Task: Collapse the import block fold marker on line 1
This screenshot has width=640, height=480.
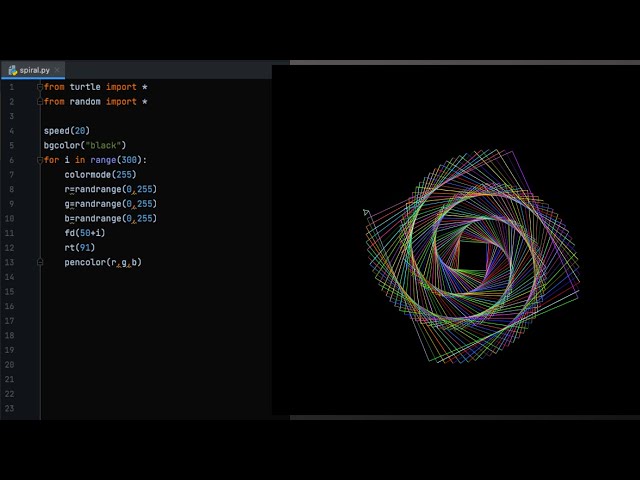Action: click(x=40, y=87)
